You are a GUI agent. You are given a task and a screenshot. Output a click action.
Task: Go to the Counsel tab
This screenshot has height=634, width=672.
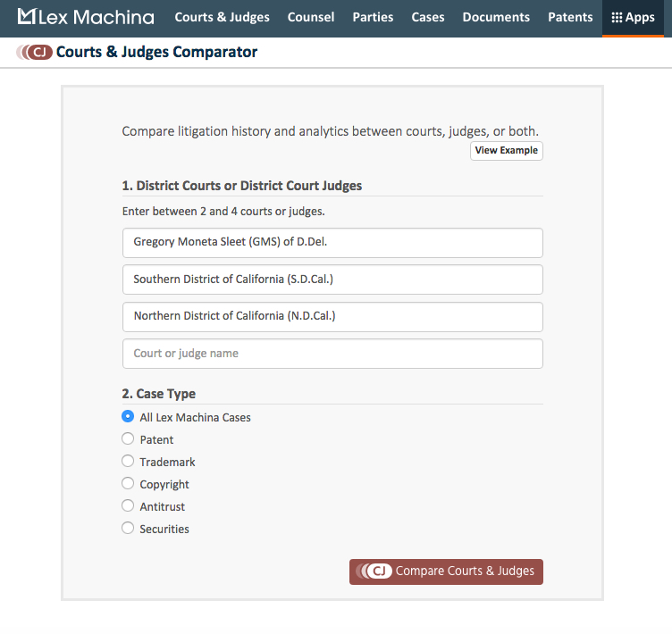pos(313,17)
